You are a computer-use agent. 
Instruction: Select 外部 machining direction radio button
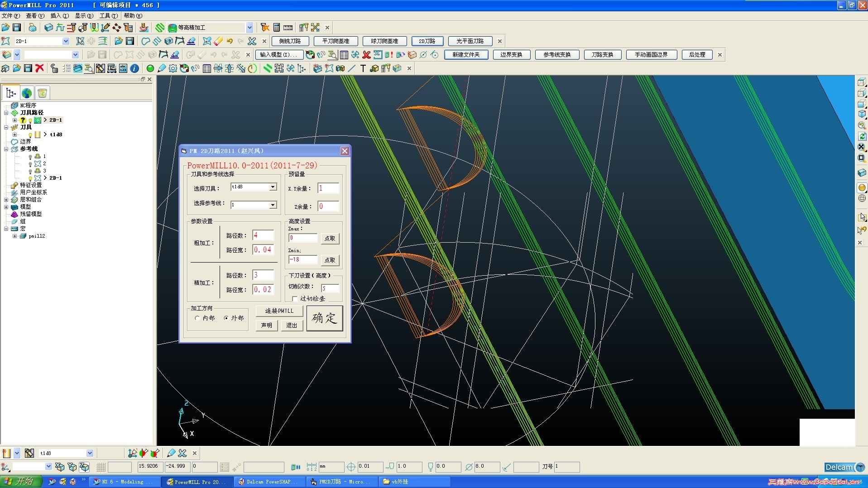pyautogui.click(x=226, y=318)
